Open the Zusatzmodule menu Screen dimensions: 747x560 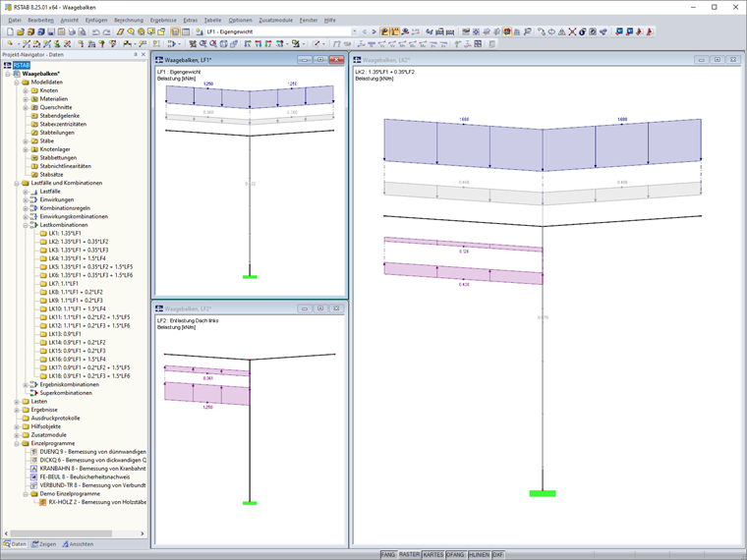(276, 20)
